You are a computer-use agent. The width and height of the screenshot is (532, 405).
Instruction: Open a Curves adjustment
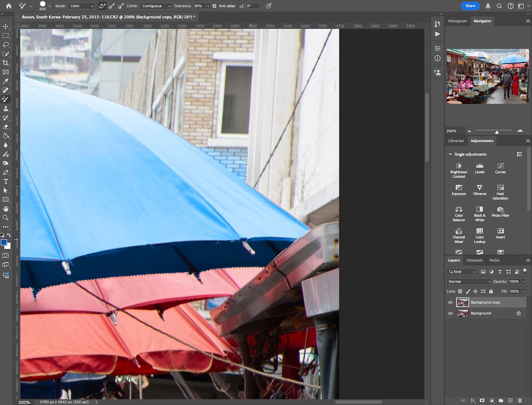pyautogui.click(x=500, y=168)
